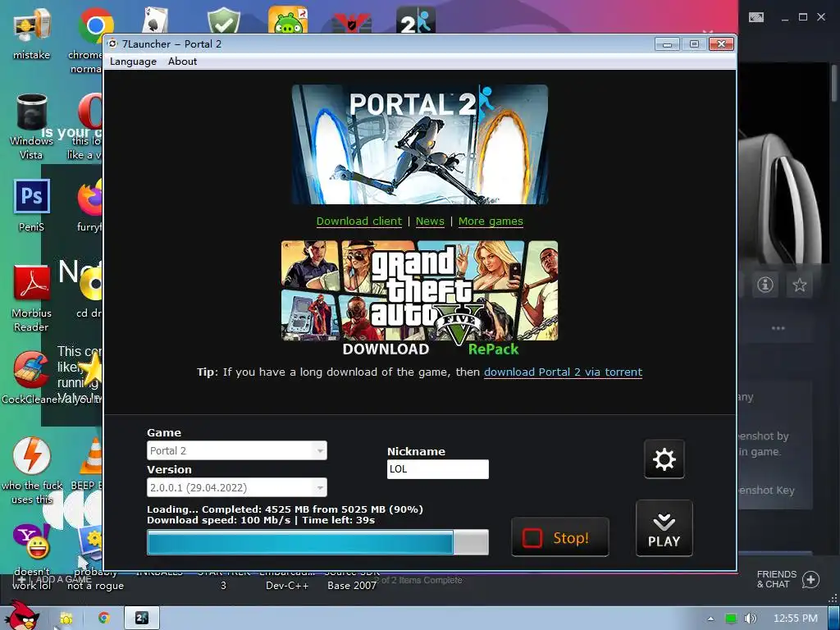
Task: Open the lightning bolt 'who uses this' icon
Action: coord(32,471)
